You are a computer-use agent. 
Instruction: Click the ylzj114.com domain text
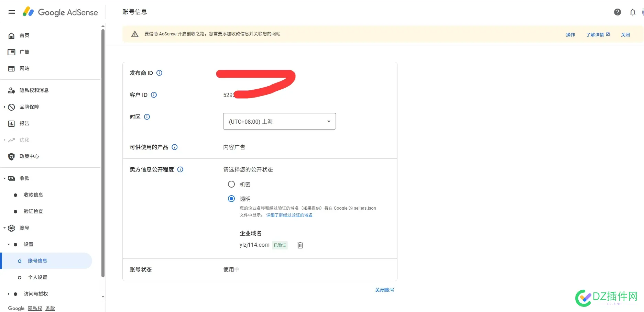[254, 245]
